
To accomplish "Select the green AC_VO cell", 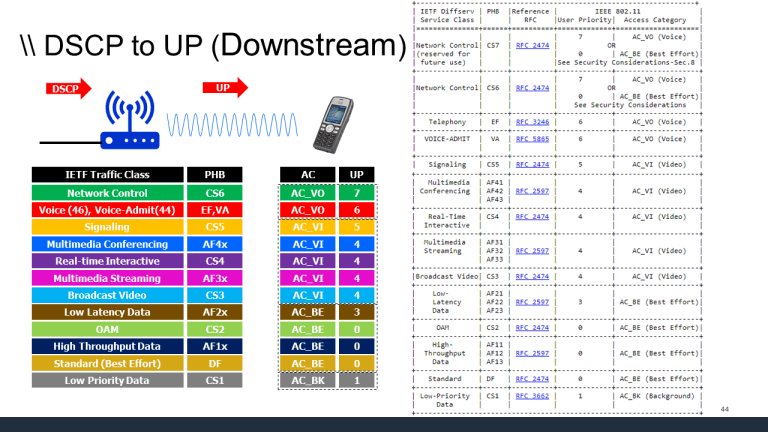I will (x=308, y=193).
